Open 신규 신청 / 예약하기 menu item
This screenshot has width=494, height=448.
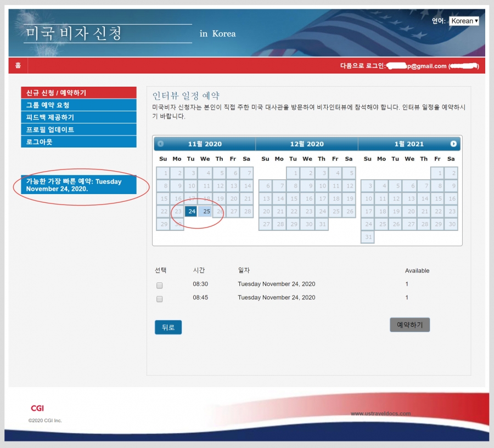coord(78,93)
